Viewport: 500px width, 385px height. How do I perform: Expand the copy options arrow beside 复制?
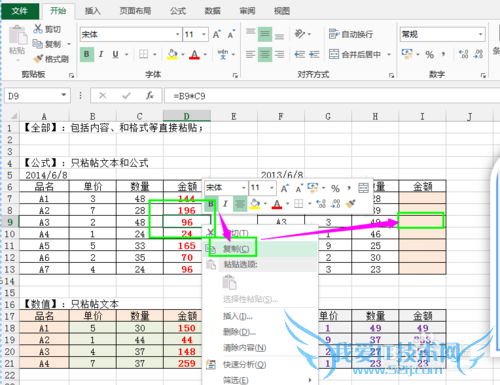pos(69,44)
